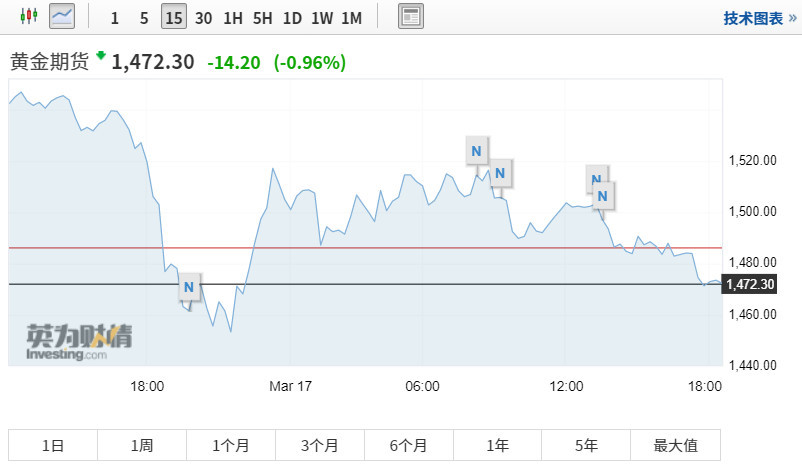
Task: Open the 技术图表 link
Action: coord(758,18)
